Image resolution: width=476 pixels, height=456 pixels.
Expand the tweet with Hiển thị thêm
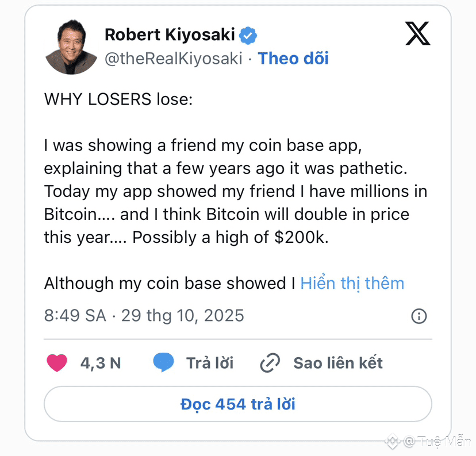click(352, 283)
